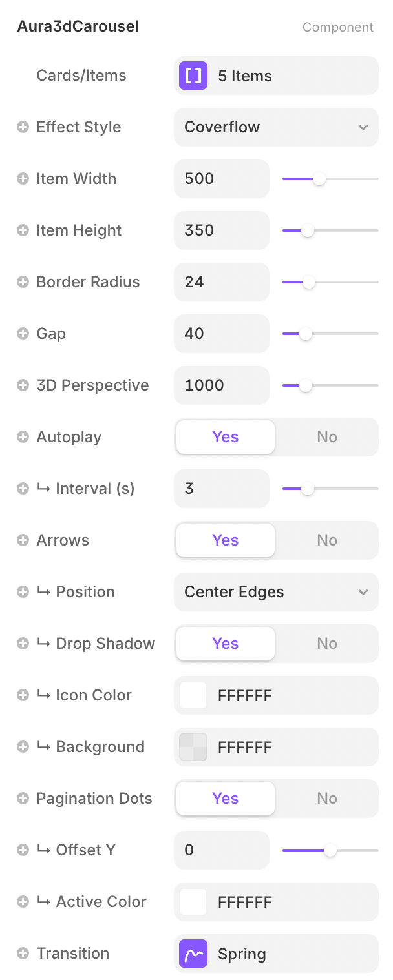The image size is (393, 980).
Task: Click the plus icon next to Gap
Action: (23, 334)
